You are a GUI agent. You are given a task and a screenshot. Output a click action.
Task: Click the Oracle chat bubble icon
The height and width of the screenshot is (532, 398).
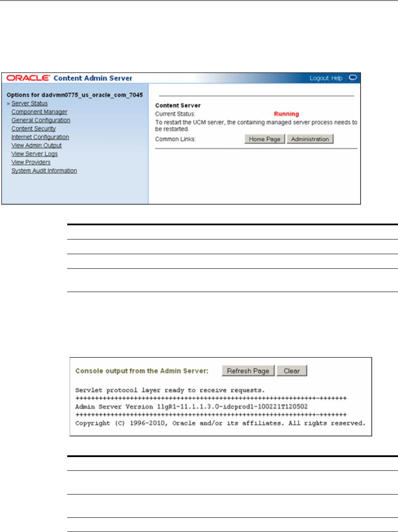tap(353, 78)
